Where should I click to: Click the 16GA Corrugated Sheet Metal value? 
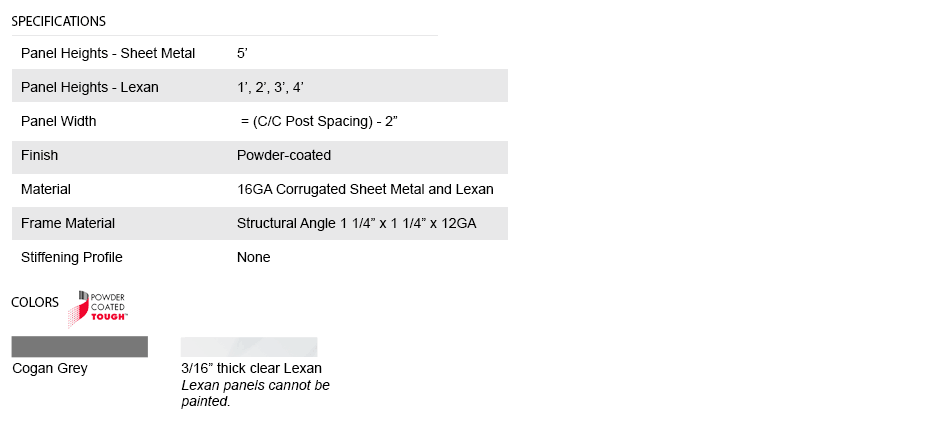click(365, 189)
